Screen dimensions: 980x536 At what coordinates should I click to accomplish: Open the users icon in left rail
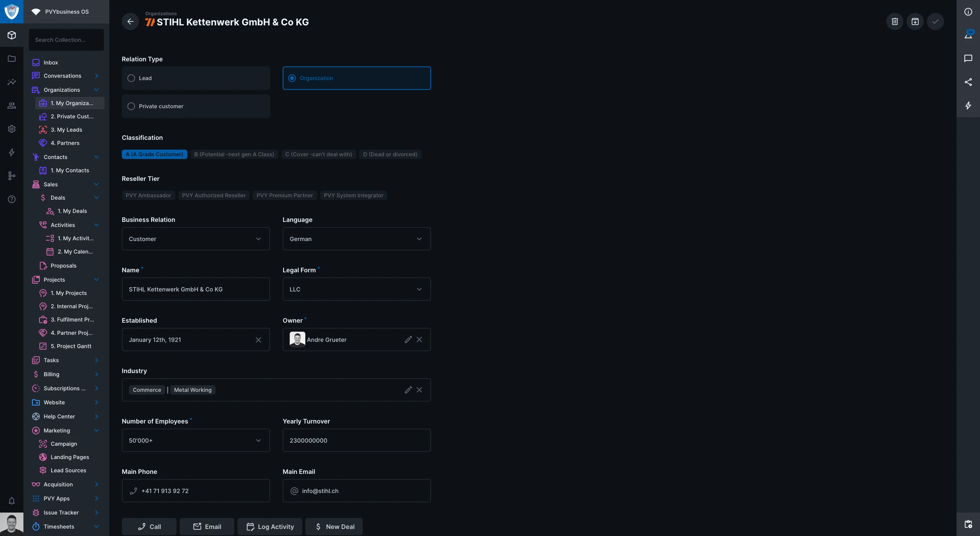point(12,105)
